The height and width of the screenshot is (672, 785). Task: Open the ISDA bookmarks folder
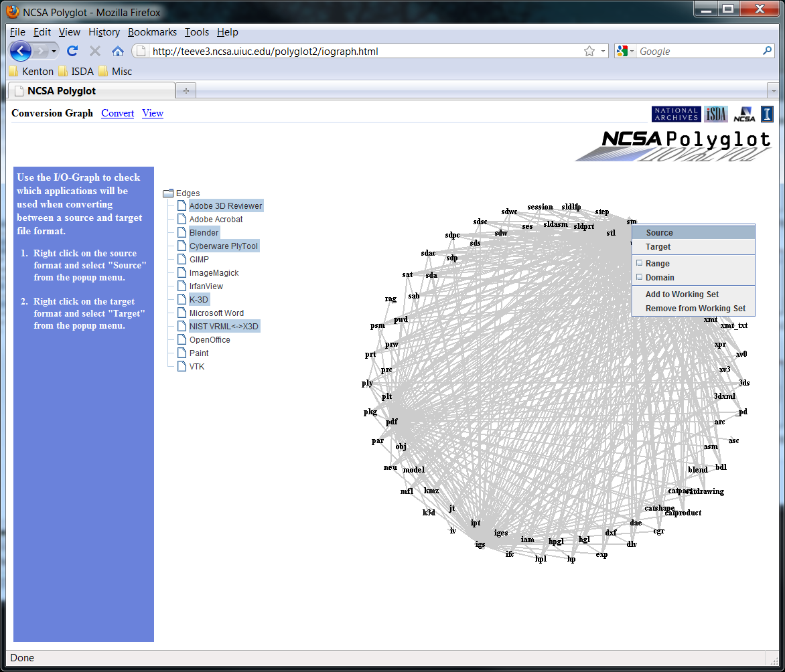click(x=76, y=72)
